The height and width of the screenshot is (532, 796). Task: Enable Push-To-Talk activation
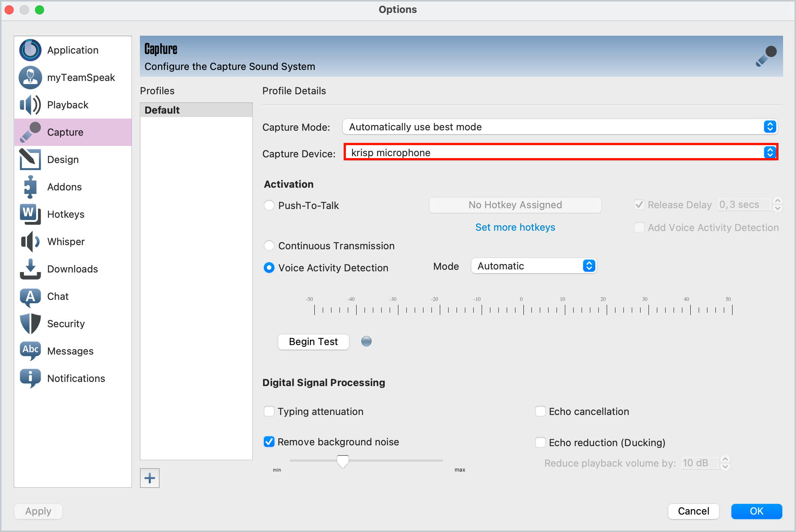(269, 205)
